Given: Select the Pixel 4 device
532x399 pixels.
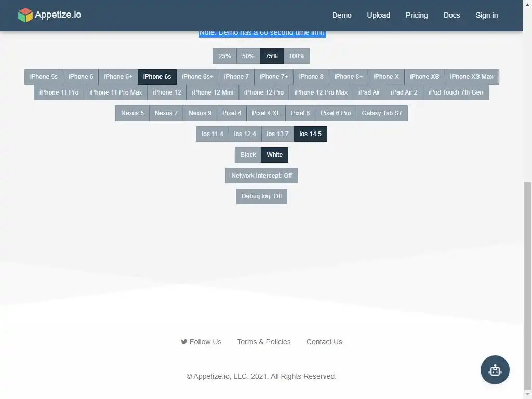Looking at the screenshot, I should 232,113.
